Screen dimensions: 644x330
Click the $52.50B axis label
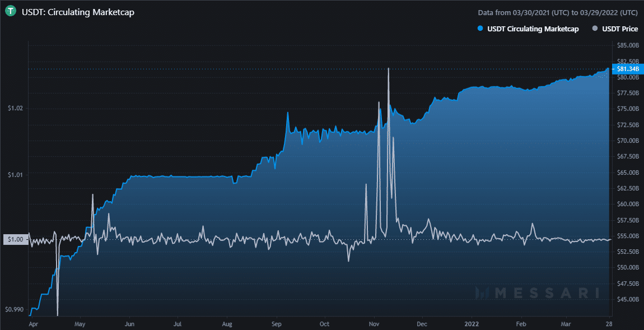point(628,252)
